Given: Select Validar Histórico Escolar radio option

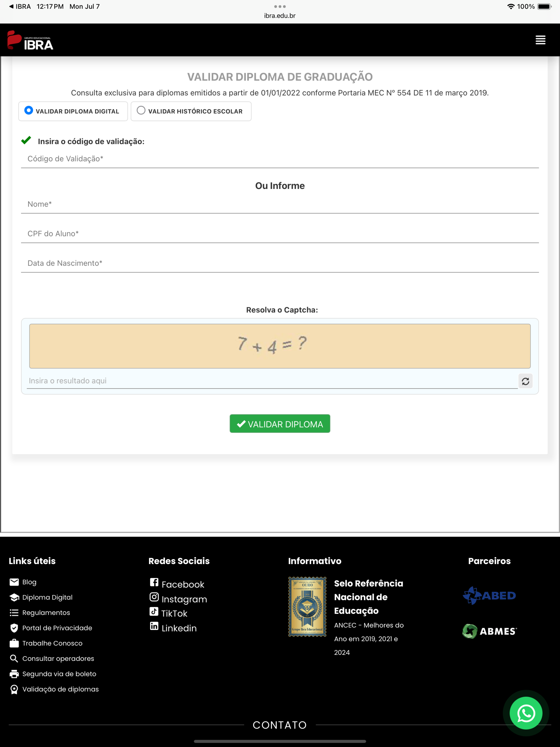Looking at the screenshot, I should (141, 110).
